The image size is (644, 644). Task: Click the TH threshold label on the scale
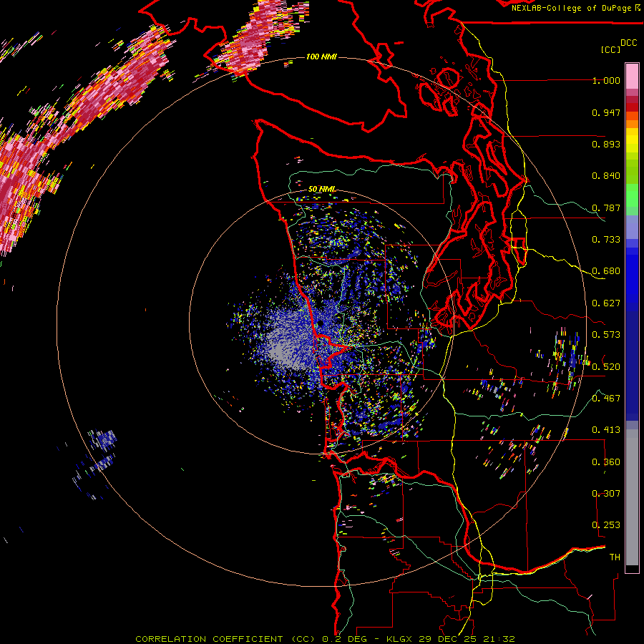tap(615, 557)
